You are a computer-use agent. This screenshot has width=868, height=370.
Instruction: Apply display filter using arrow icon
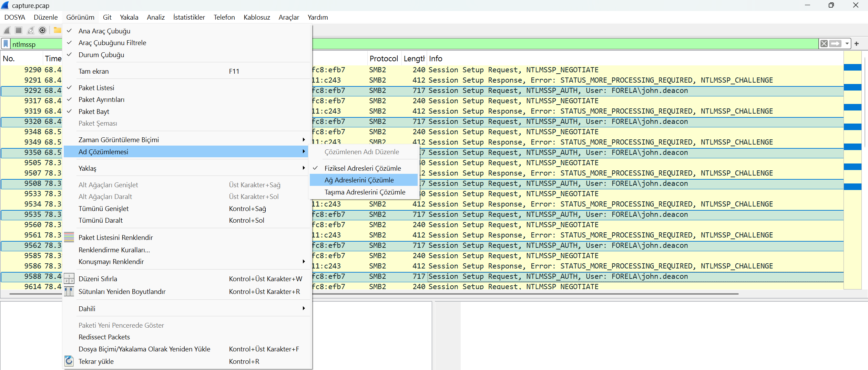coord(835,44)
